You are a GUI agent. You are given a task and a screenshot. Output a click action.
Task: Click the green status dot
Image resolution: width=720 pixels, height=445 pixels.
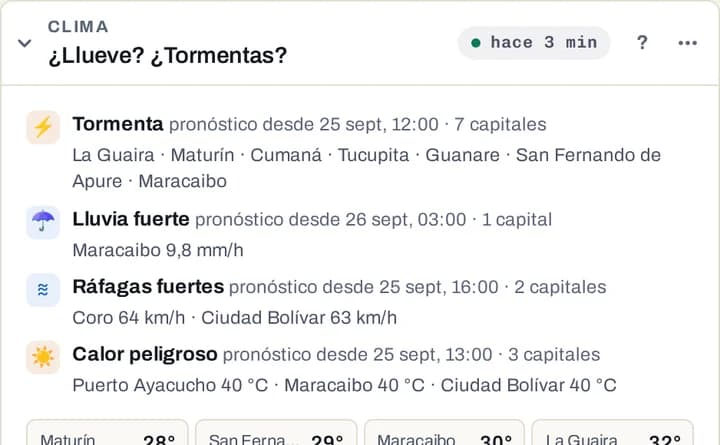[x=476, y=43]
